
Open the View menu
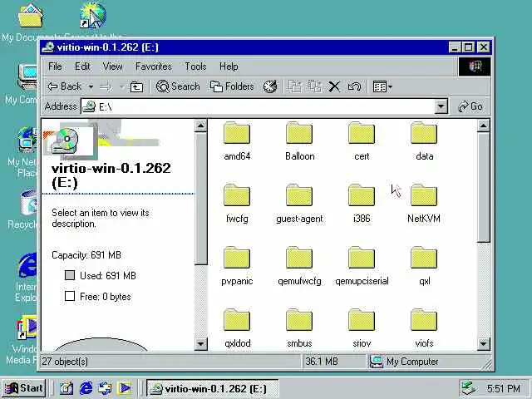coord(113,66)
